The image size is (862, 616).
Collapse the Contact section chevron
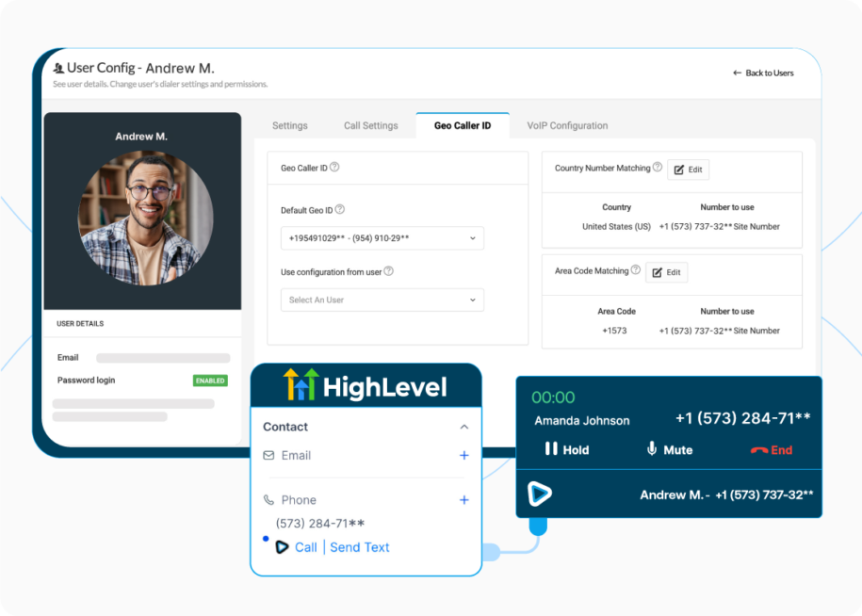(x=464, y=427)
